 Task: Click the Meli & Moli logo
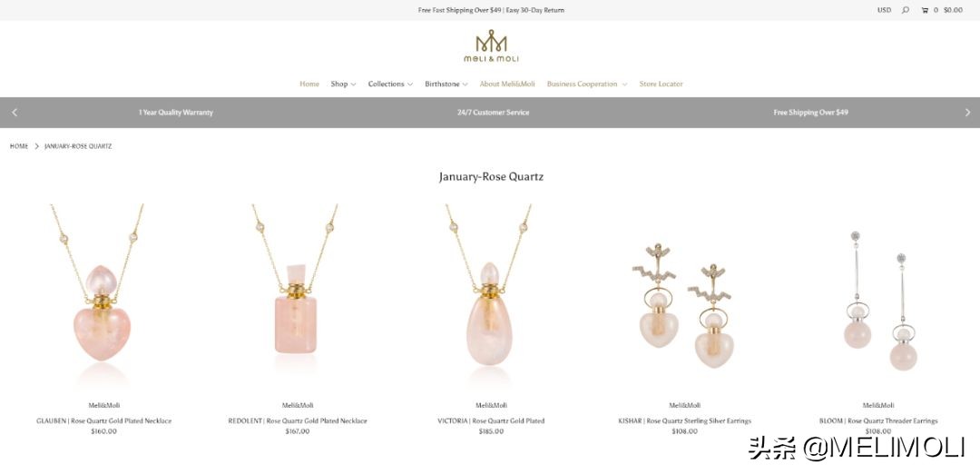[x=491, y=45]
